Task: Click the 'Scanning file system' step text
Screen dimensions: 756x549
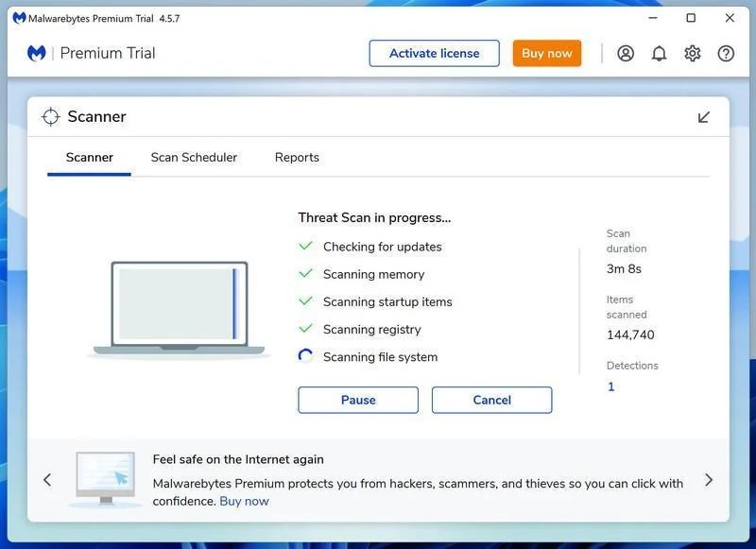Action: click(381, 357)
